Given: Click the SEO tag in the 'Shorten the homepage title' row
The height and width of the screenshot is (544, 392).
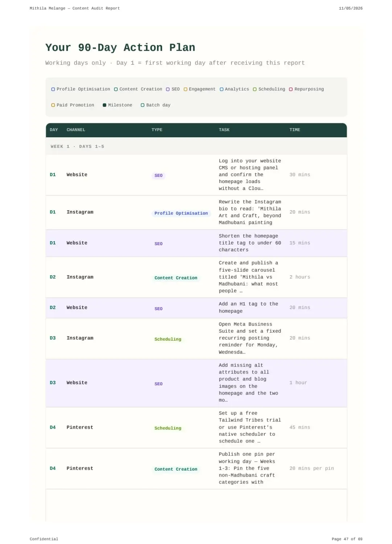Looking at the screenshot, I should click(159, 244).
